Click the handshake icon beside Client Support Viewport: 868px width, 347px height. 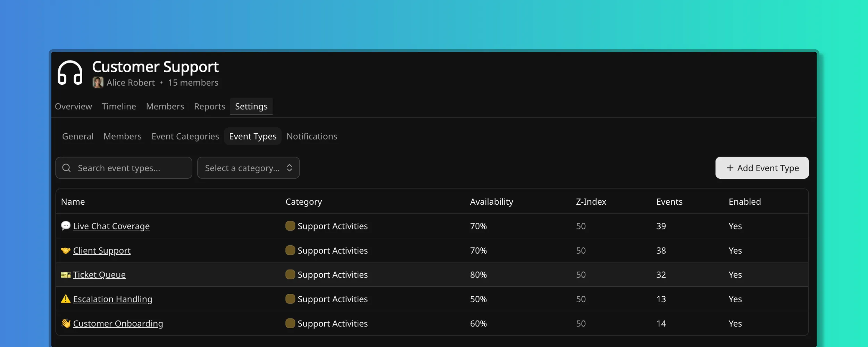[x=66, y=250]
